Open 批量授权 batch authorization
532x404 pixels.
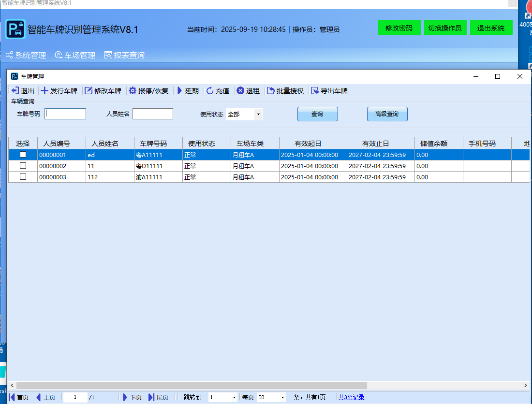[x=285, y=90]
